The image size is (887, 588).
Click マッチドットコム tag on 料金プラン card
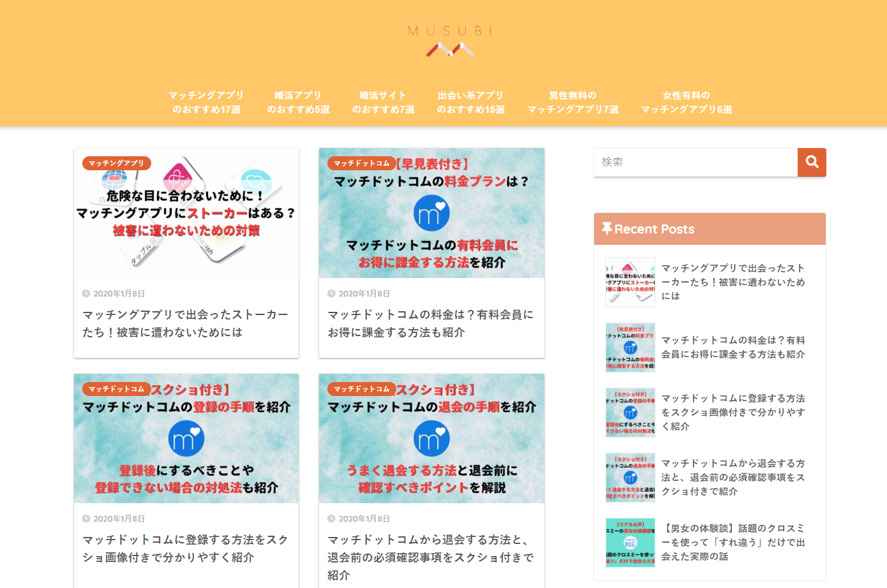click(362, 163)
